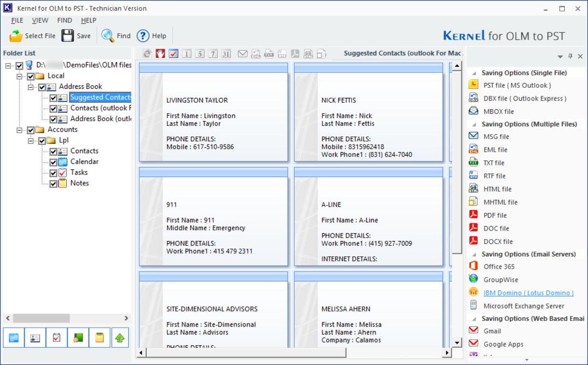
Task: Click the Save toolbar button
Action: 76,36
